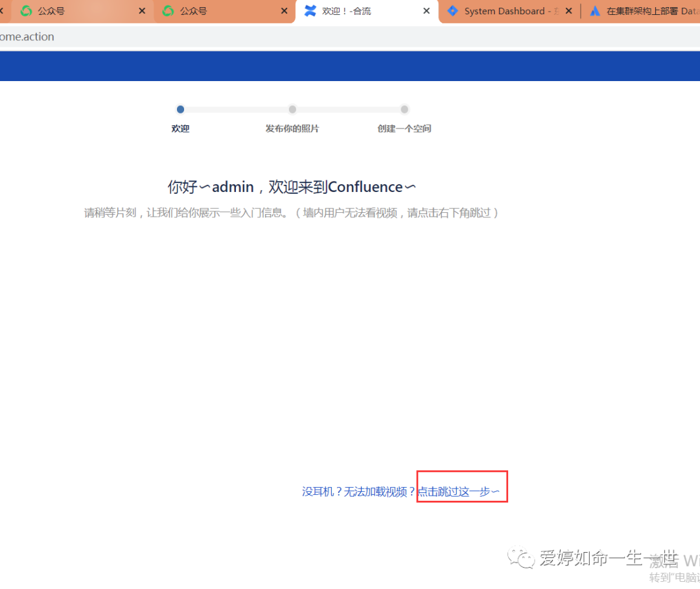Open the 在集群架构上部署 Data tab

pos(641,11)
